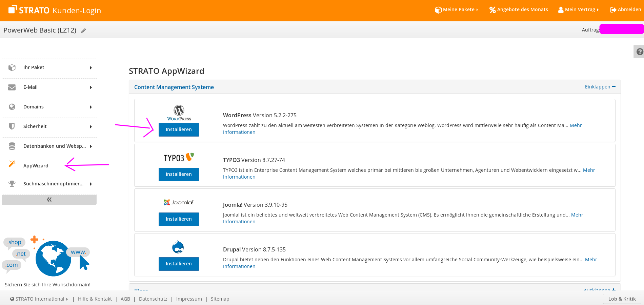Click the TYPO3 logo
The image size is (644, 305).
(x=179, y=158)
